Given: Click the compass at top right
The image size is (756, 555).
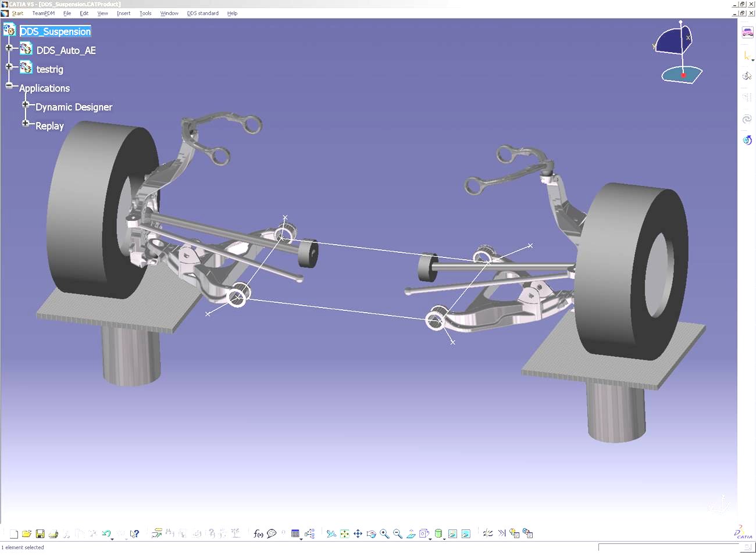Looking at the screenshot, I should point(678,52).
